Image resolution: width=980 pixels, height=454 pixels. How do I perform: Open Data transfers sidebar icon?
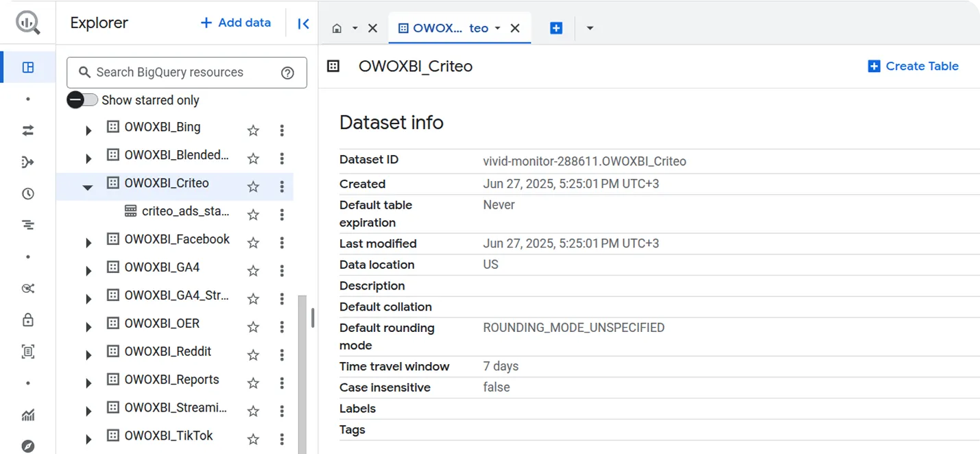28,130
